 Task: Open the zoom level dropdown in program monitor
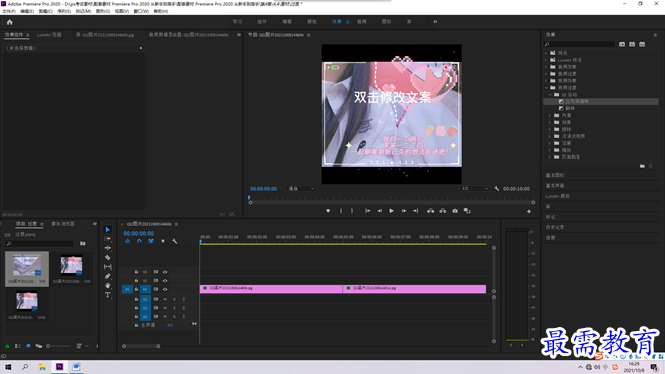tap(301, 188)
